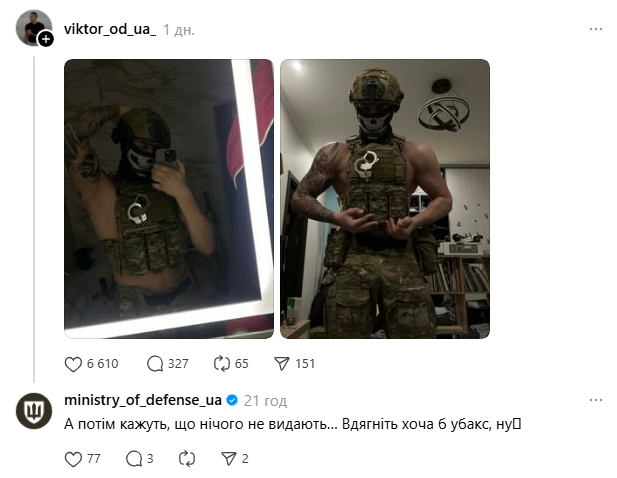617x478 pixels.
Task: Click the blue verified badge
Action: [233, 400]
